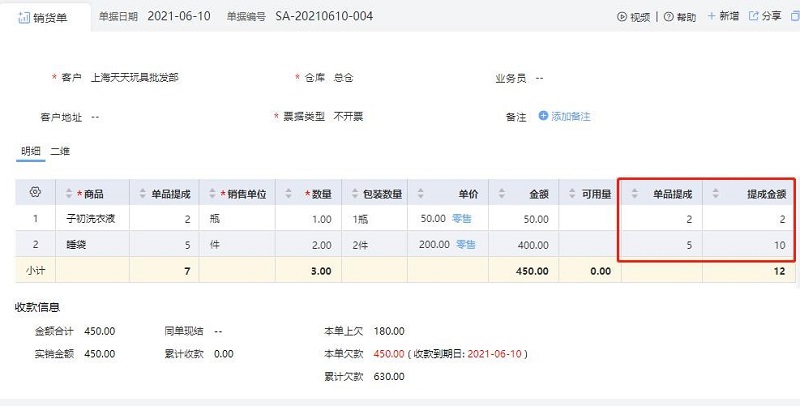Viewport: 800px width, 406px height.
Task: Click the 添加备注 link
Action: [x=571, y=117]
